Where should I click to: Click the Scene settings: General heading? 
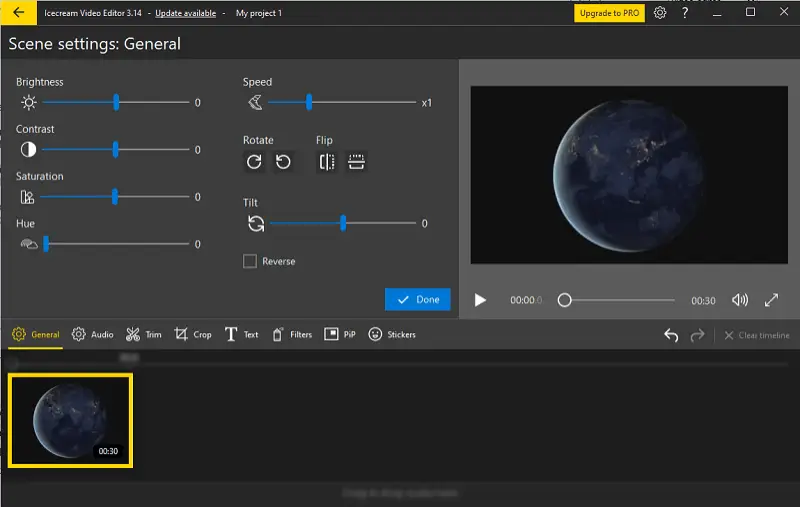(x=94, y=44)
